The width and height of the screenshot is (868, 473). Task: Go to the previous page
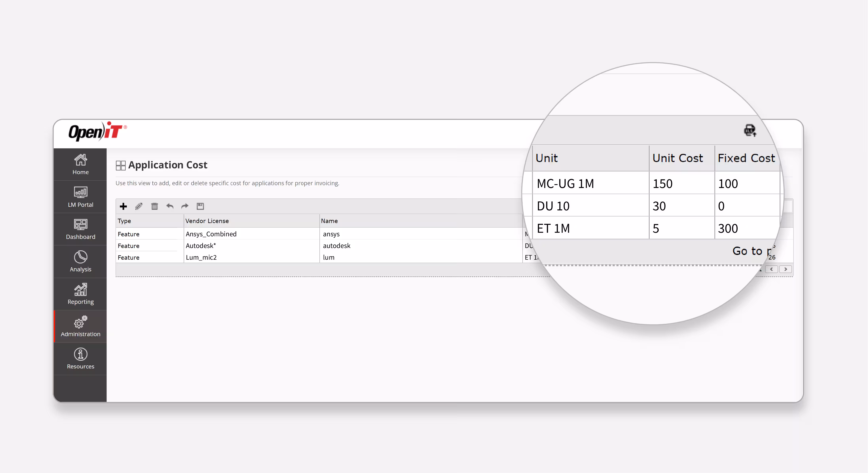(771, 269)
